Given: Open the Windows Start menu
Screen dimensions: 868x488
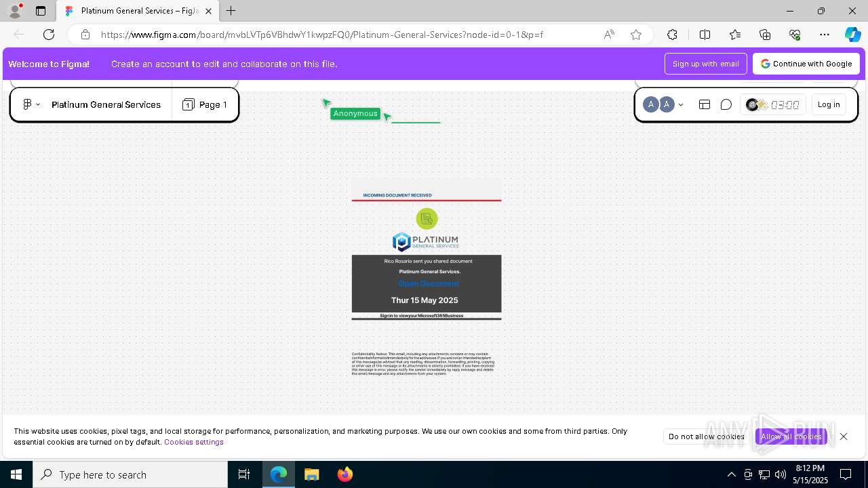Looking at the screenshot, I should pyautogui.click(x=16, y=474).
